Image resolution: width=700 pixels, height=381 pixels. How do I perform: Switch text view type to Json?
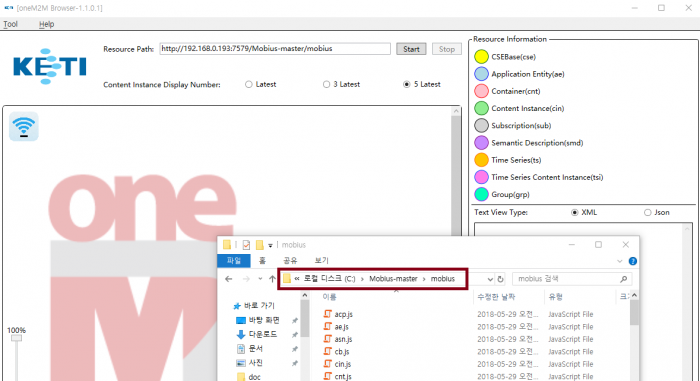(647, 213)
